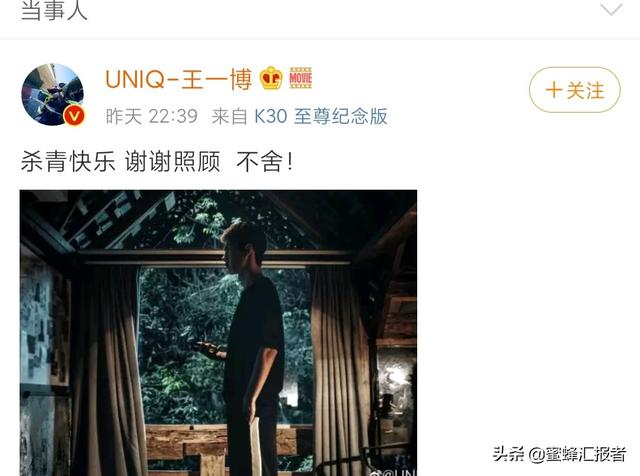Open the UNIQ-王一博 username link
The height and width of the screenshot is (476, 640).
pos(178,79)
